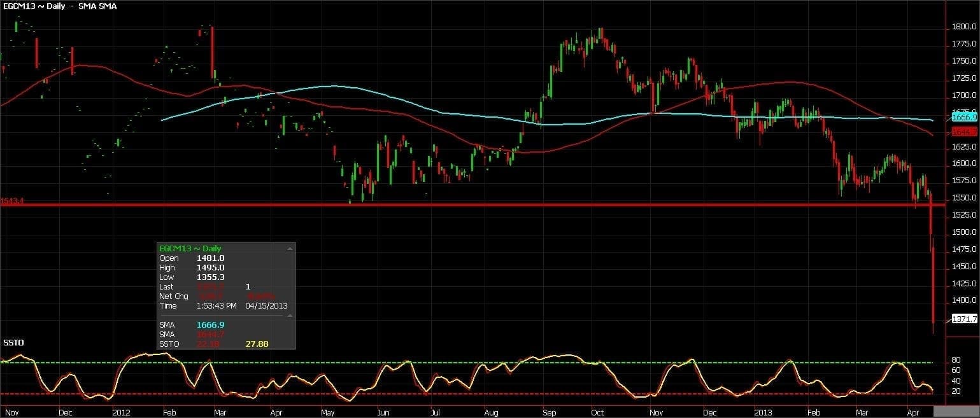Select the red 1644.7 SMA price tag

964,132
